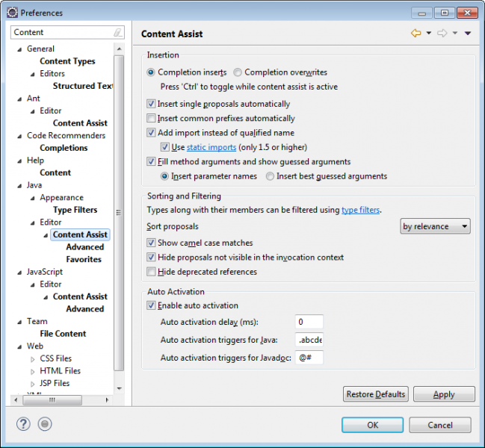Choose Insert best guessed arguments option
485x448 pixels.
click(x=270, y=176)
